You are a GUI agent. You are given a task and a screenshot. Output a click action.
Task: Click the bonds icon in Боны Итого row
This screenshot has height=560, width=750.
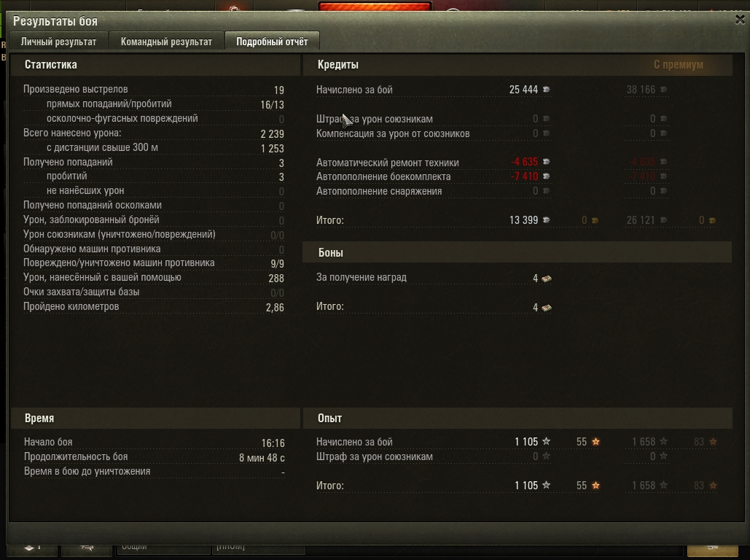coord(546,307)
